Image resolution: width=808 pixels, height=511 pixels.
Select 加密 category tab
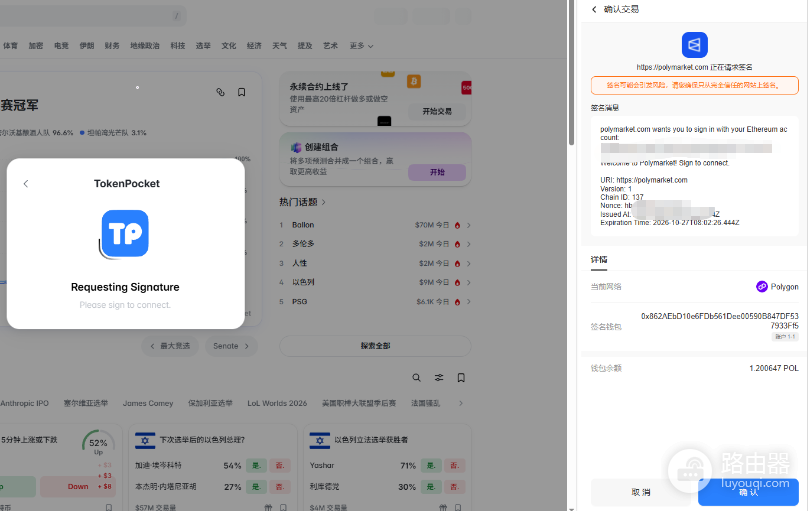point(36,45)
